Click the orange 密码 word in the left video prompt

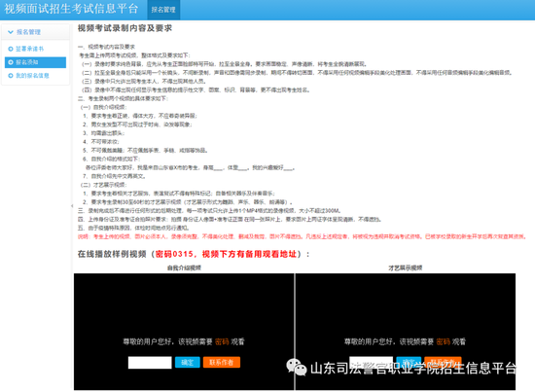click(222, 341)
